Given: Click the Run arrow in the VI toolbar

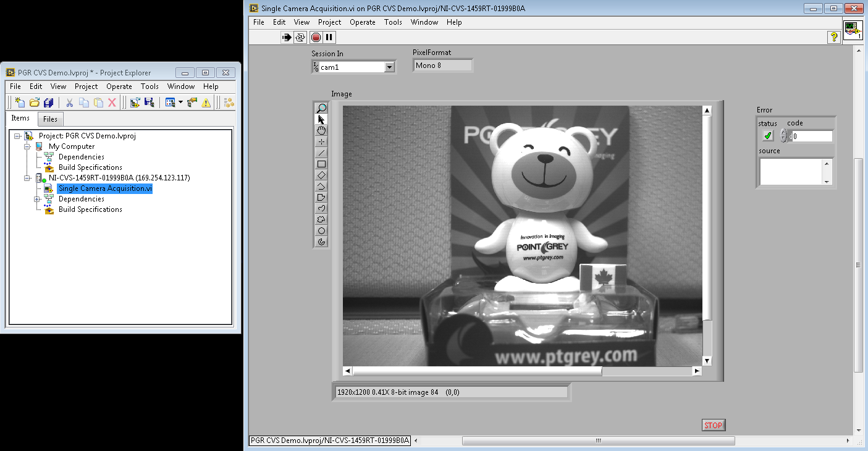Looking at the screenshot, I should tap(287, 38).
